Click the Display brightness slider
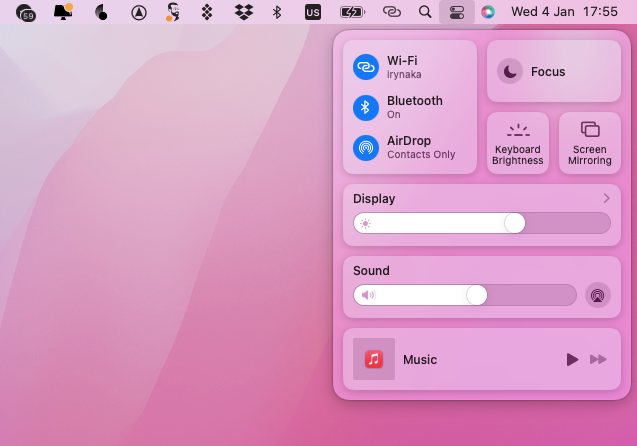637x446 pixels. pos(482,223)
